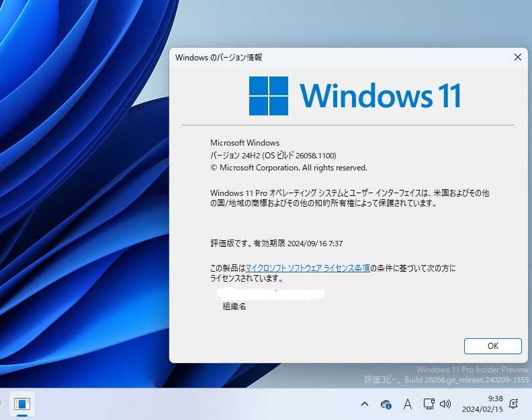Screen dimensions: 532x420
Task: Open the OneDrive cloud tray icon
Action: [386, 404]
